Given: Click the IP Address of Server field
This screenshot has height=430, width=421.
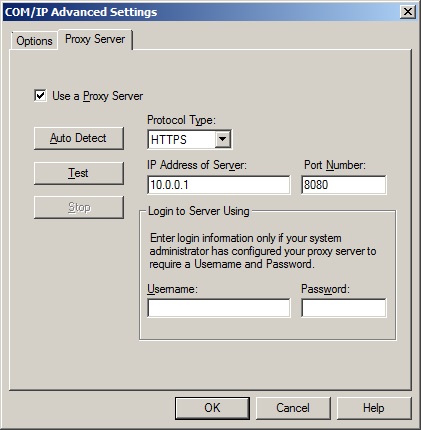Looking at the screenshot, I should click(219, 185).
